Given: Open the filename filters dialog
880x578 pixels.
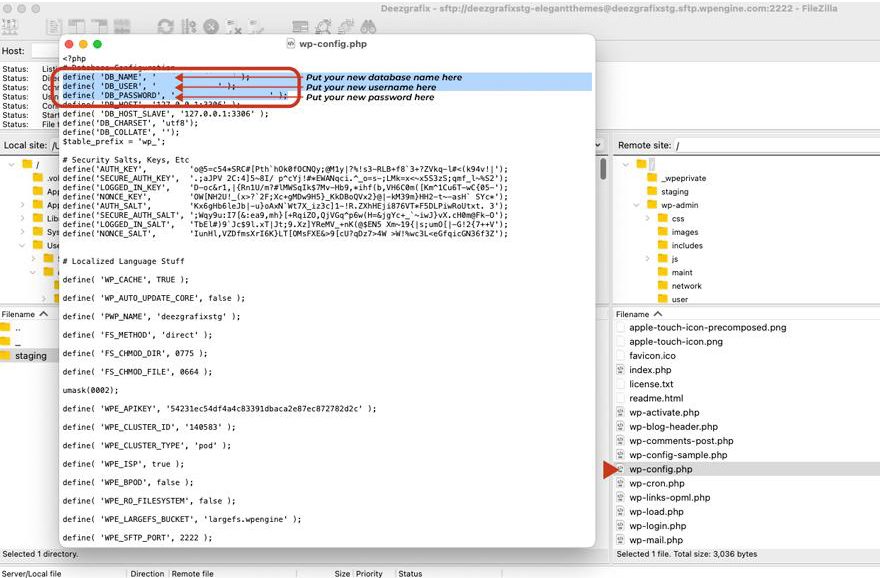Looking at the screenshot, I should [301, 26].
